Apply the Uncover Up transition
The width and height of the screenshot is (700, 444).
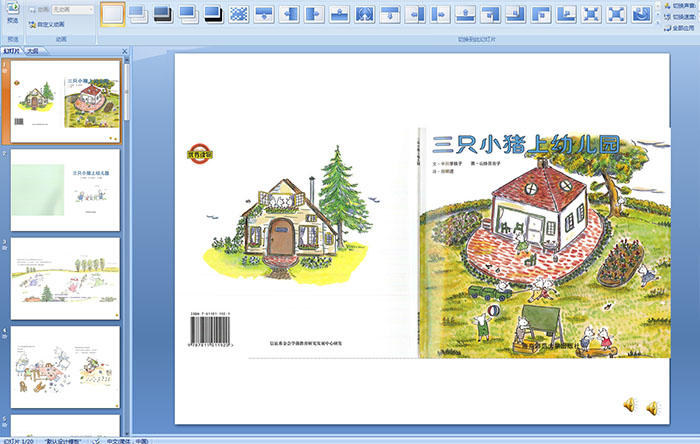465,14
